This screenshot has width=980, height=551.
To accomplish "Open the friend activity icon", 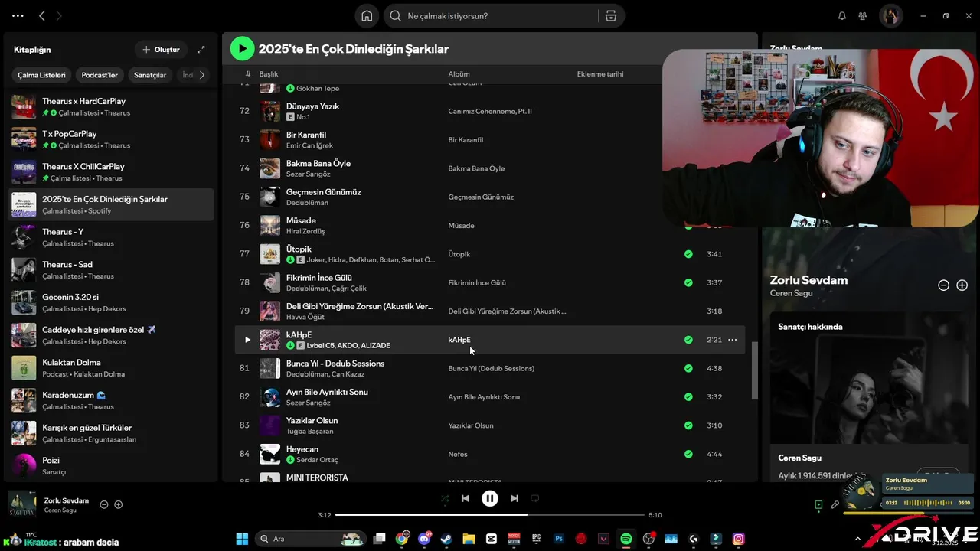I will 863,16.
